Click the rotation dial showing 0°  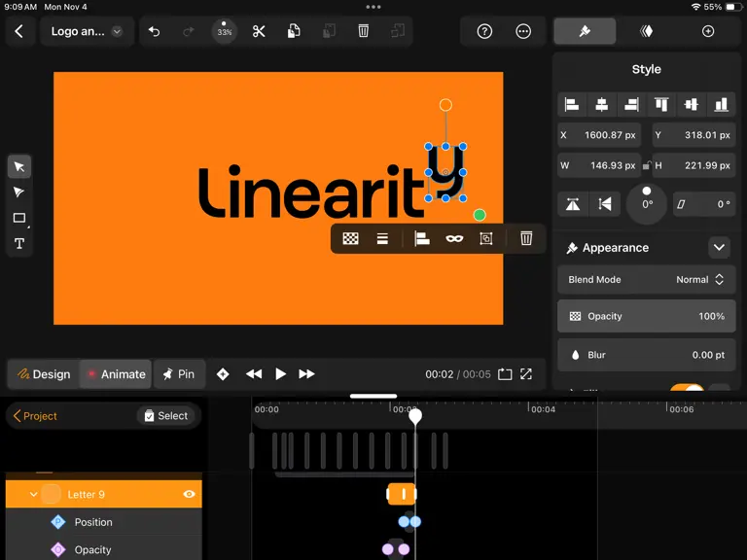click(x=647, y=204)
